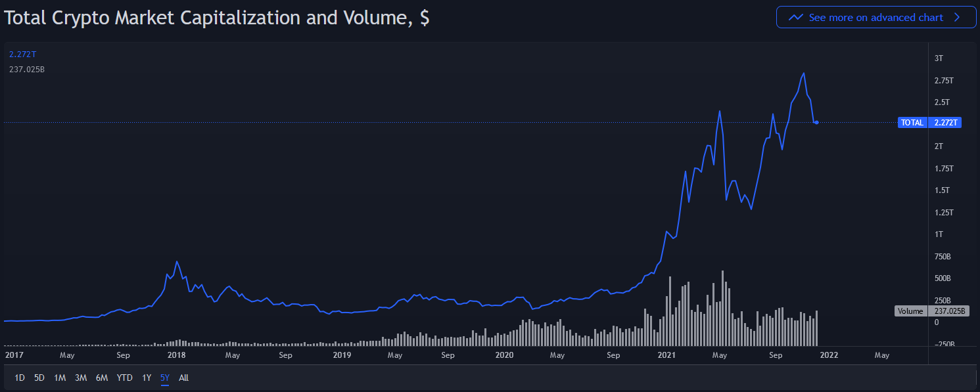Select the 5D time range

click(x=39, y=378)
